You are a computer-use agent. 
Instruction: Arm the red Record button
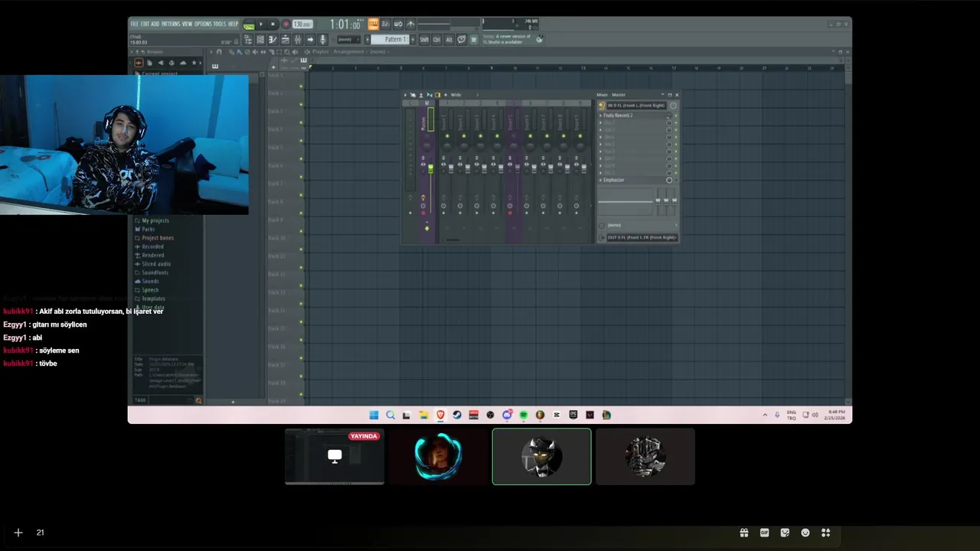286,24
